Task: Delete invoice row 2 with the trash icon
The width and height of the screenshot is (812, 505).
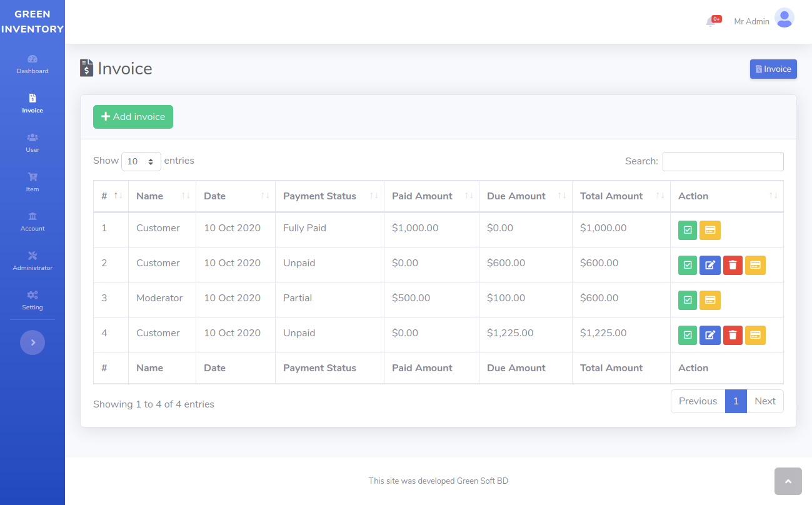Action: (733, 265)
